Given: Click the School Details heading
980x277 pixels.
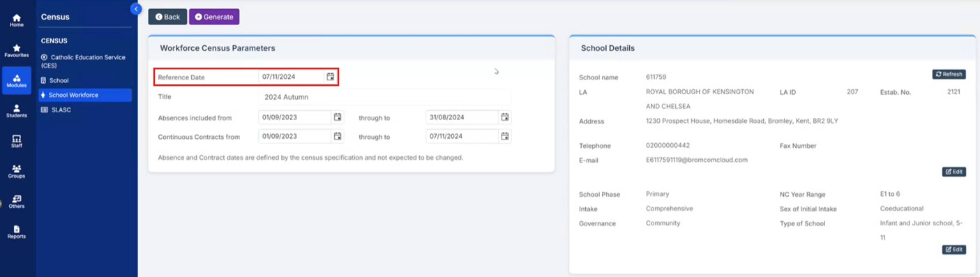Looking at the screenshot, I should coord(608,48).
